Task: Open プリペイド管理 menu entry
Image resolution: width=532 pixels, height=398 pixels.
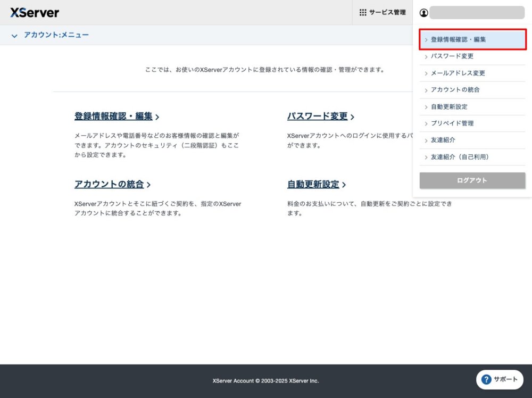Action: pos(452,123)
